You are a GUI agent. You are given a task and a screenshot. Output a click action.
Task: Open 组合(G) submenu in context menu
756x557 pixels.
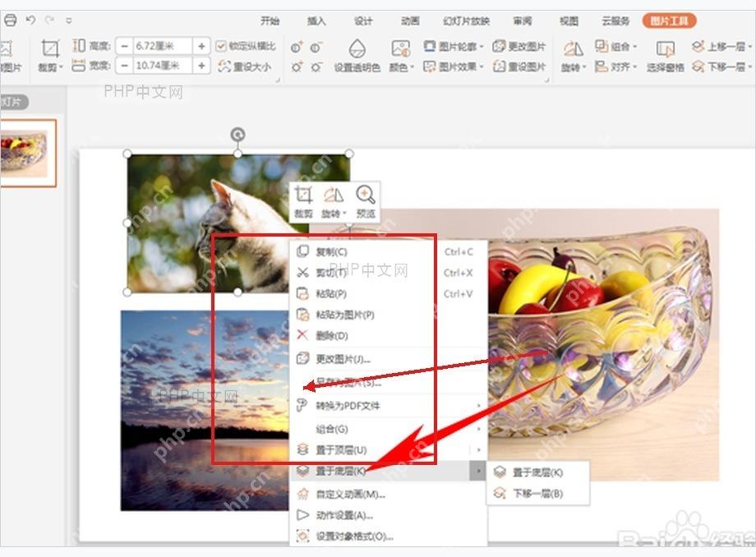(x=388, y=429)
